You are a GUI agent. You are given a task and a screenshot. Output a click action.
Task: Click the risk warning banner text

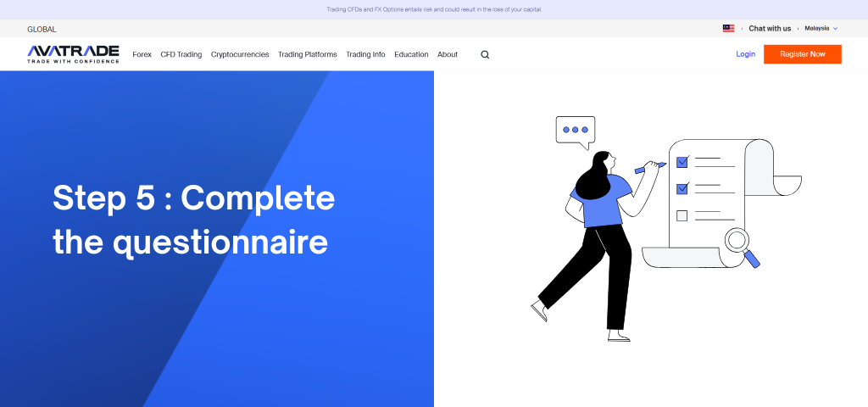[x=434, y=9]
